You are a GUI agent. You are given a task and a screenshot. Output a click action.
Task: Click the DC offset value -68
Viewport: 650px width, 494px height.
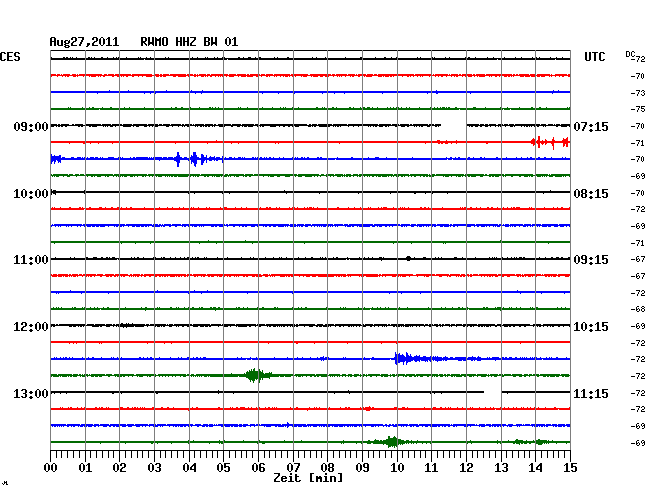638,309
